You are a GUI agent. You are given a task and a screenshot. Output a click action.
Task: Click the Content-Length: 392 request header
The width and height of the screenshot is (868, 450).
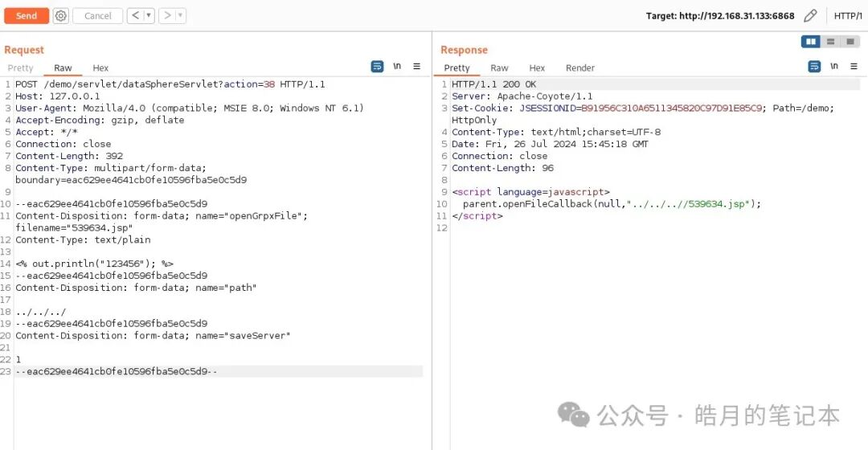coord(69,156)
